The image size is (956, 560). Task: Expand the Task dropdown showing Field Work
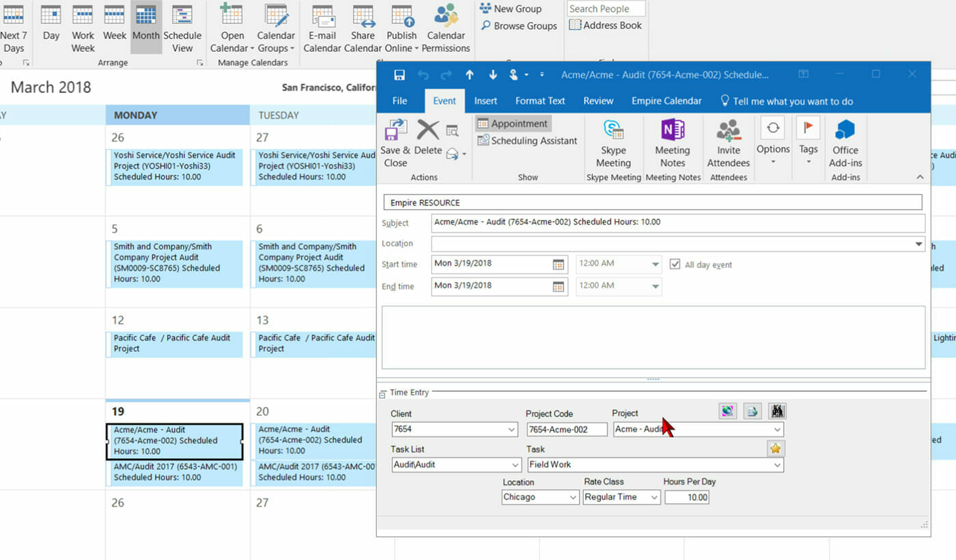(777, 465)
